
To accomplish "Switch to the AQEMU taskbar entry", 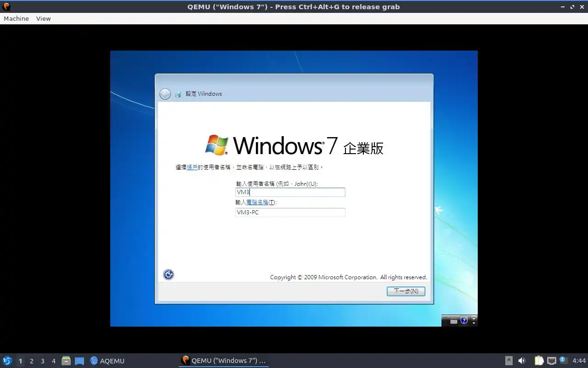I will tap(107, 361).
